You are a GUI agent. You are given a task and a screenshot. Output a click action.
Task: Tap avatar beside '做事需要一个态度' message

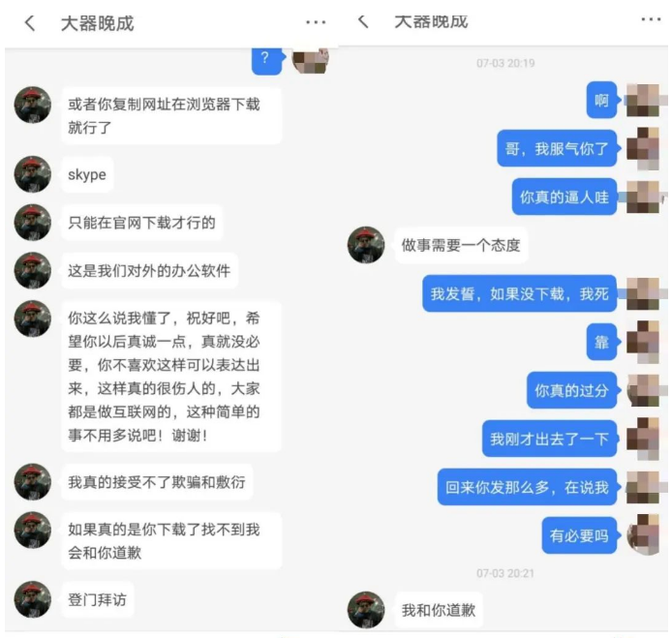[366, 245]
